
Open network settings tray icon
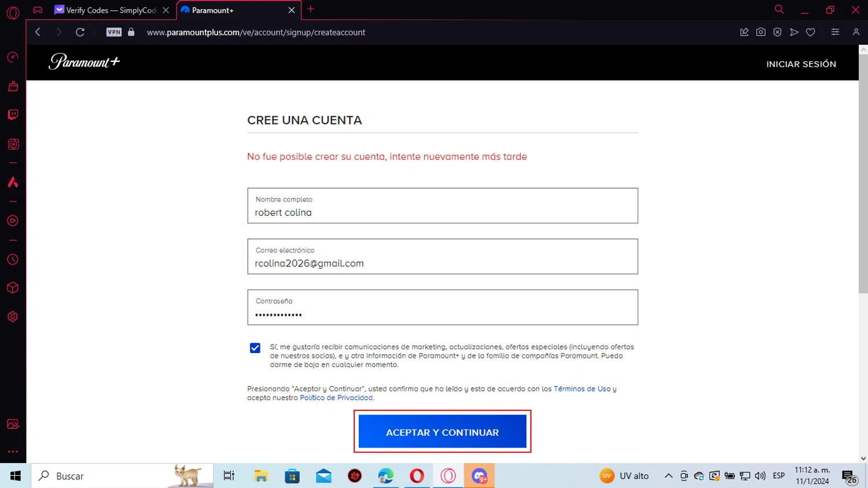click(x=745, y=476)
